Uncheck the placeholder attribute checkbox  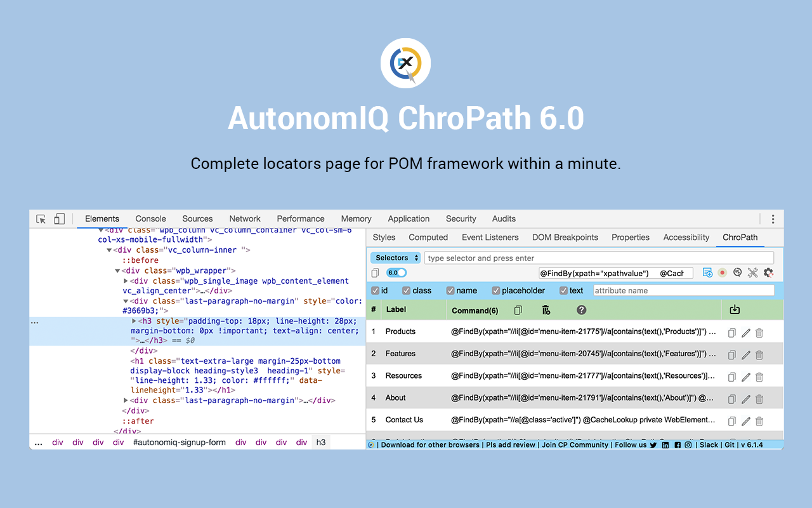496,291
